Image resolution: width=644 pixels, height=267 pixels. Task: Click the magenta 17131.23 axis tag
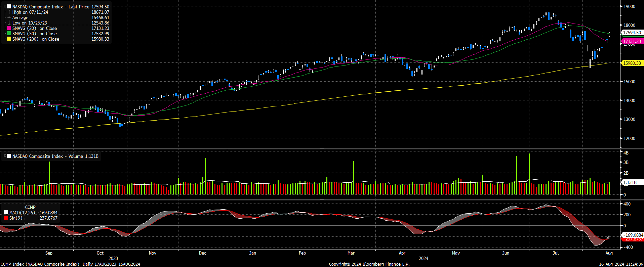(x=632, y=41)
